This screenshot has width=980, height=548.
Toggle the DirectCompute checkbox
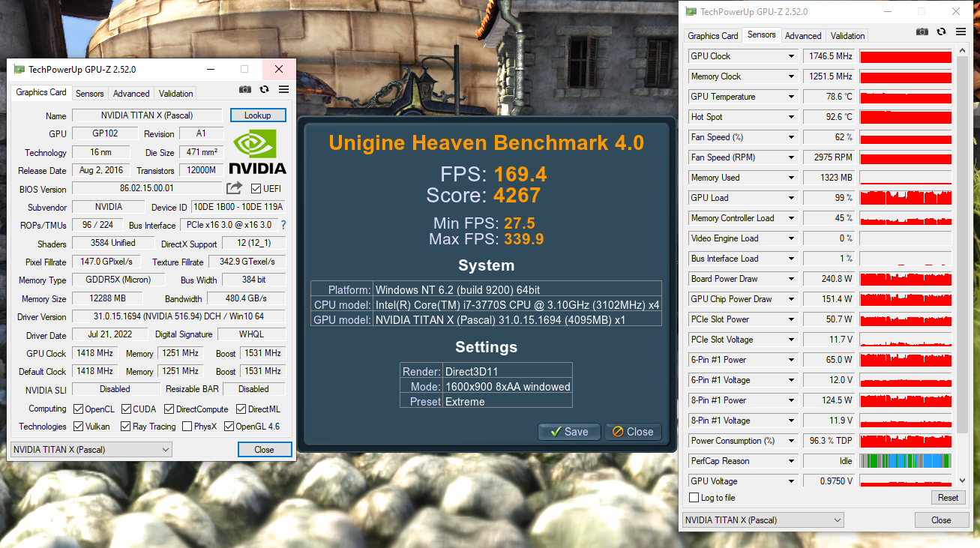[x=169, y=409]
